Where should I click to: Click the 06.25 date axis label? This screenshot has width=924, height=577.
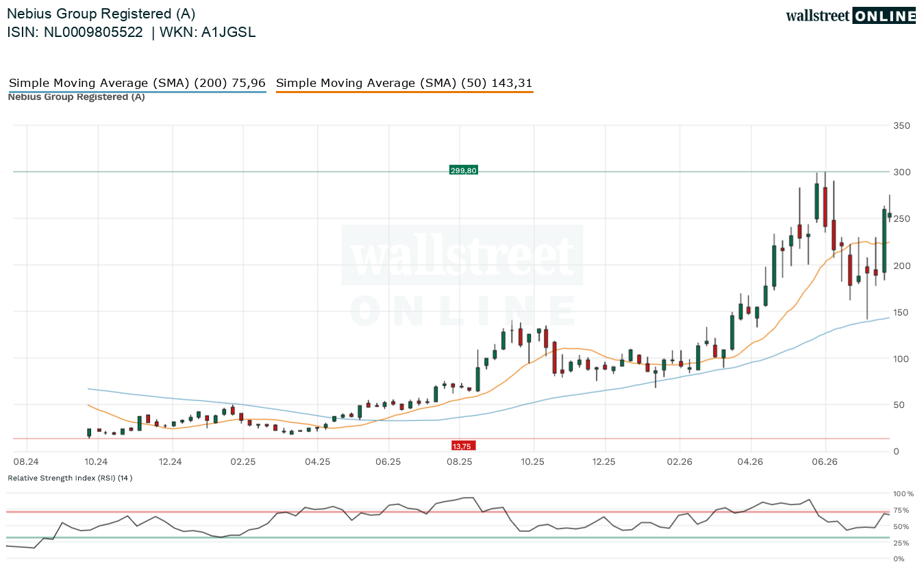point(388,462)
